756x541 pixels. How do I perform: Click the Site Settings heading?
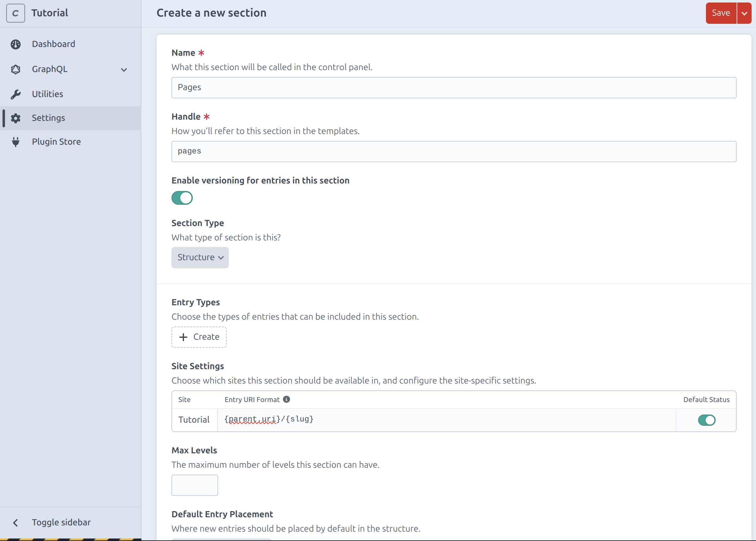[x=198, y=366]
